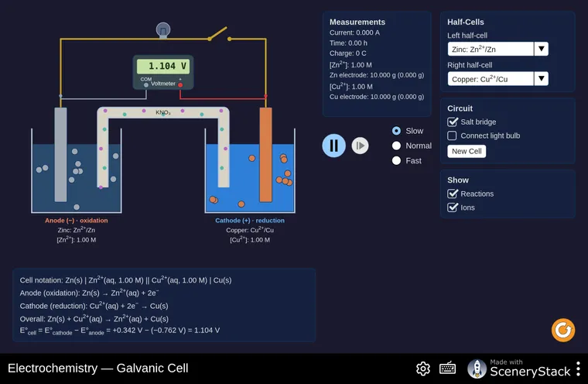The image size is (588, 384).
Task: Click the Cathode (+) · reduction label
Action: [x=250, y=221]
